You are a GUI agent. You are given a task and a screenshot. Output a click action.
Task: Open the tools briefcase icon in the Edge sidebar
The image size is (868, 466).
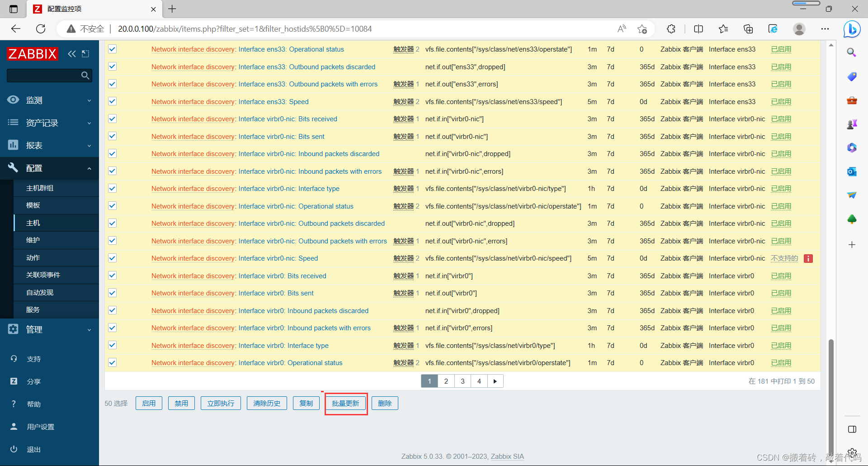point(852,100)
